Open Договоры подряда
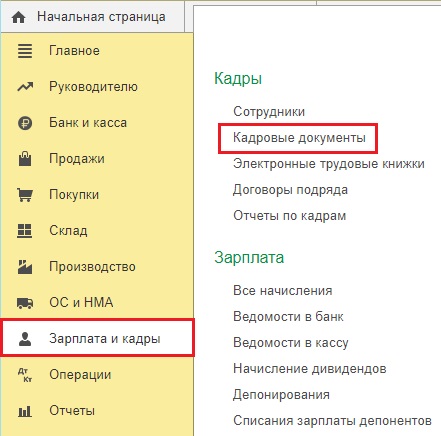The height and width of the screenshot is (436, 441). click(x=290, y=190)
